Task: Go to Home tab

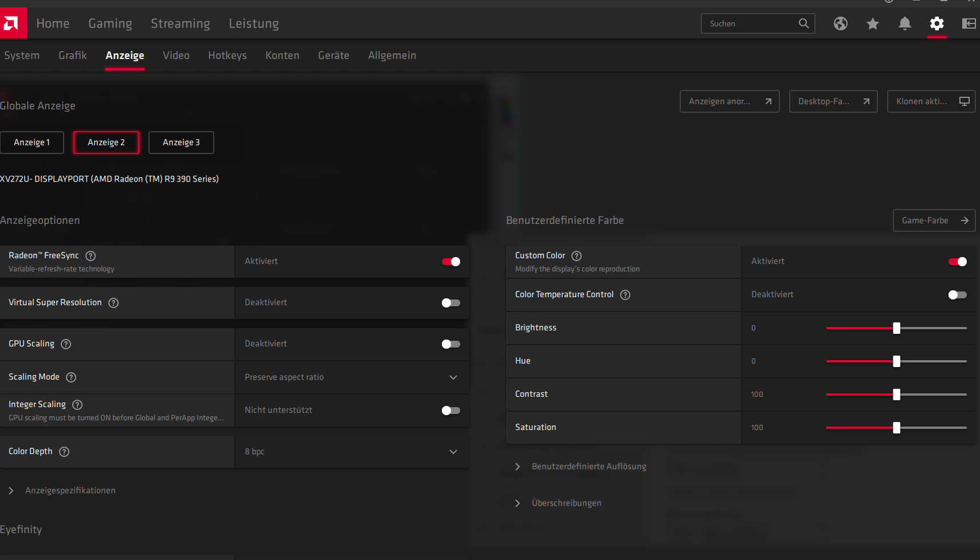Action: click(53, 23)
